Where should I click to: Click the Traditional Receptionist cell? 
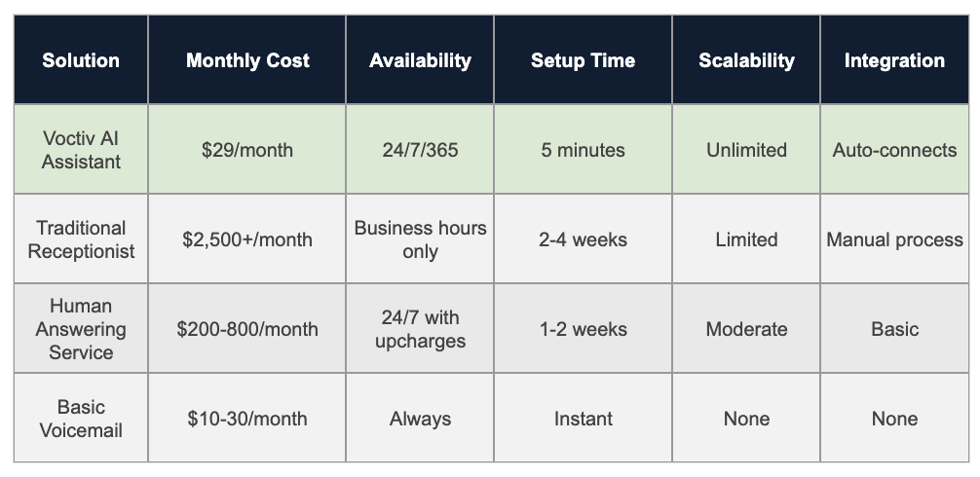(81, 239)
